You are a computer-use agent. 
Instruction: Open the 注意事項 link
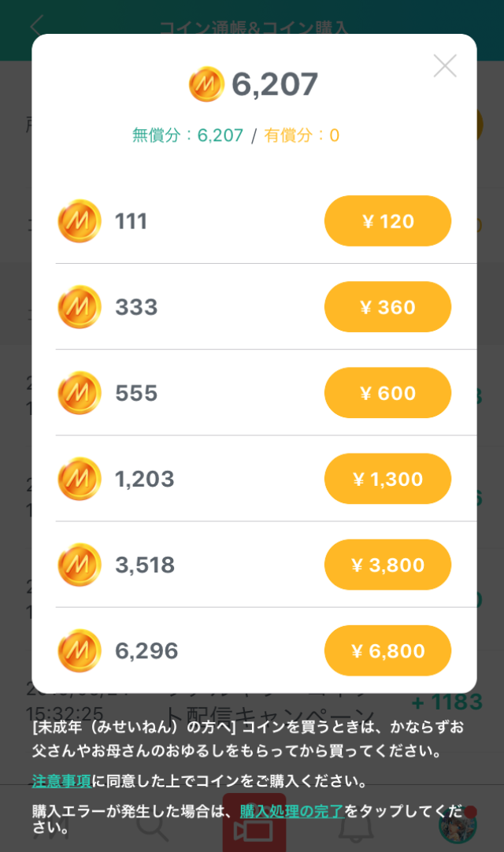click(61, 781)
